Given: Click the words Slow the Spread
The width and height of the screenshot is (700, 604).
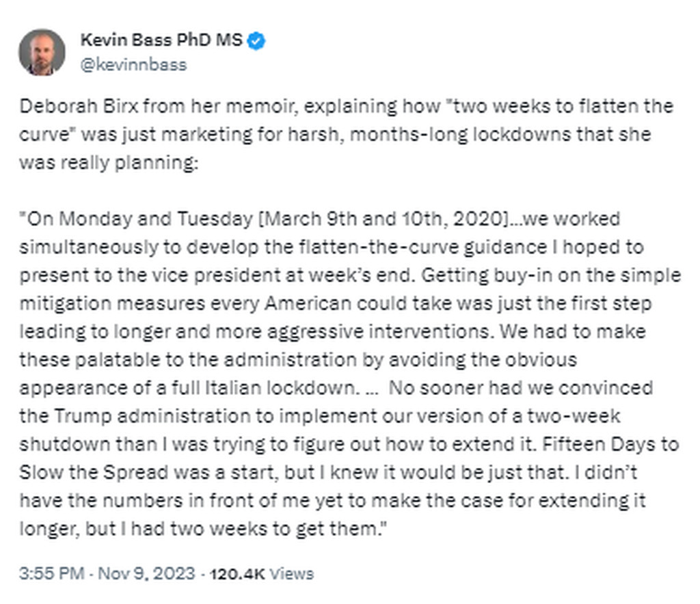Looking at the screenshot, I should (x=93, y=472).
